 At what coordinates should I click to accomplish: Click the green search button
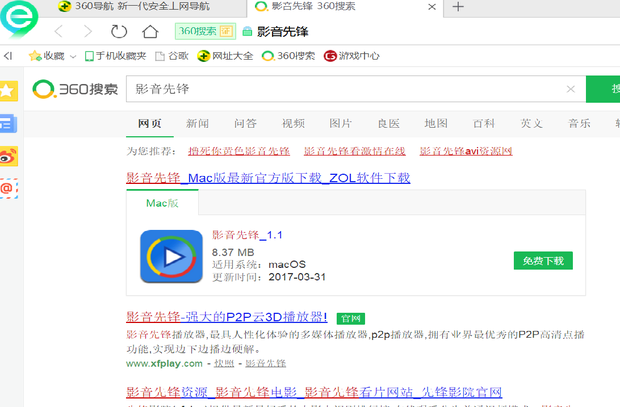tap(603, 89)
